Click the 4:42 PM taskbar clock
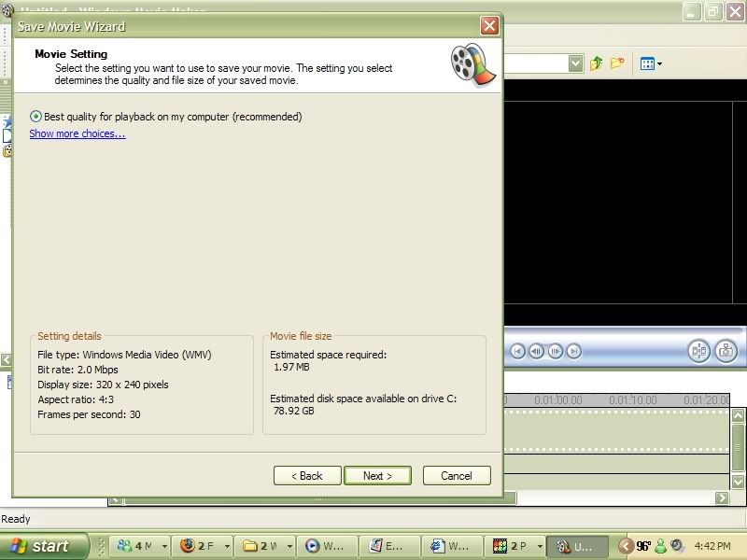 click(712, 546)
